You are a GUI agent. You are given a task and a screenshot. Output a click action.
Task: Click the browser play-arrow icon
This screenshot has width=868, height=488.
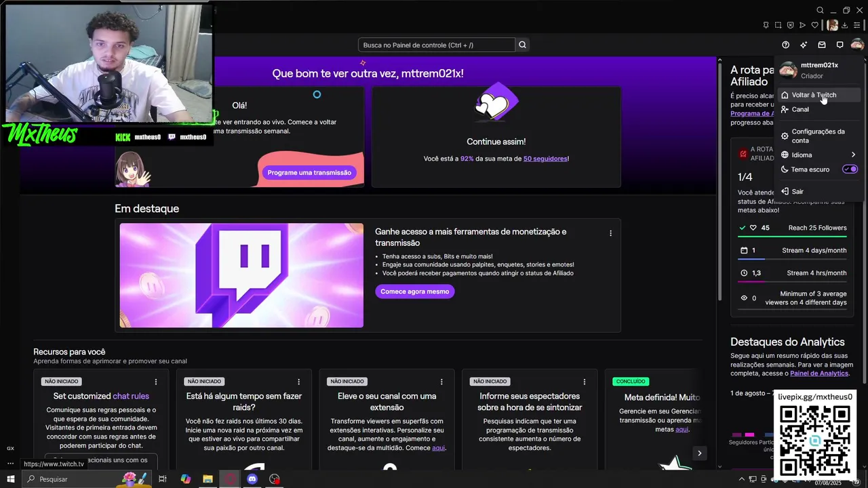(x=802, y=25)
